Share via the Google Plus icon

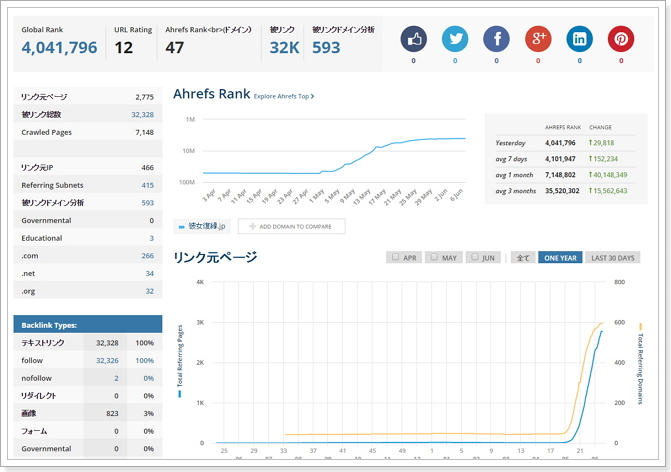tap(538, 39)
